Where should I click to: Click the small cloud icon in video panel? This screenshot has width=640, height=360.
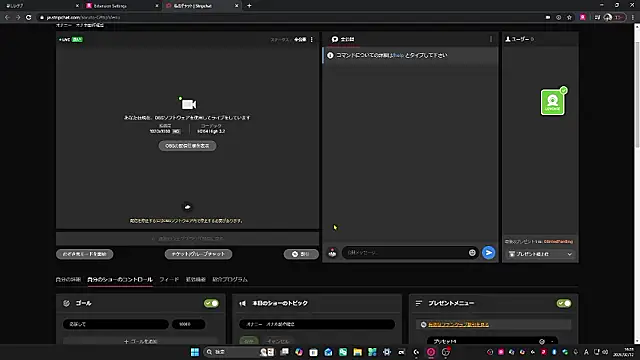tap(187, 207)
